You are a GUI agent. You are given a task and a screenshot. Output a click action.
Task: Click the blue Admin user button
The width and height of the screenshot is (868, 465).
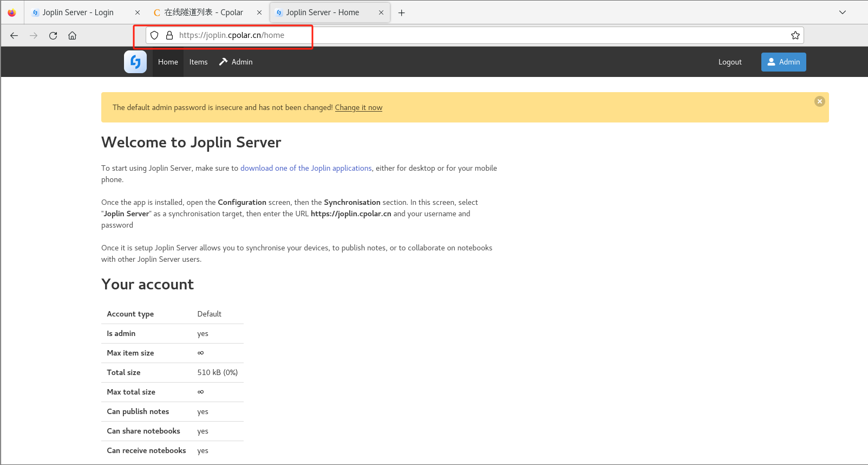(x=784, y=62)
